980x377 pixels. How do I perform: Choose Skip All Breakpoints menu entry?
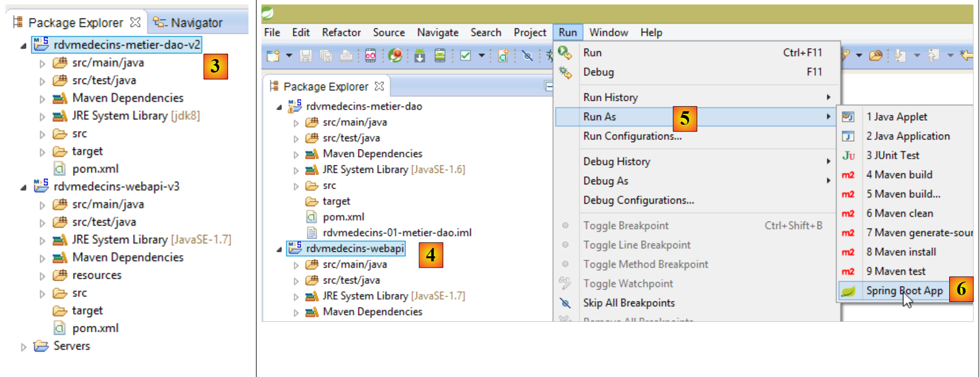click(629, 303)
